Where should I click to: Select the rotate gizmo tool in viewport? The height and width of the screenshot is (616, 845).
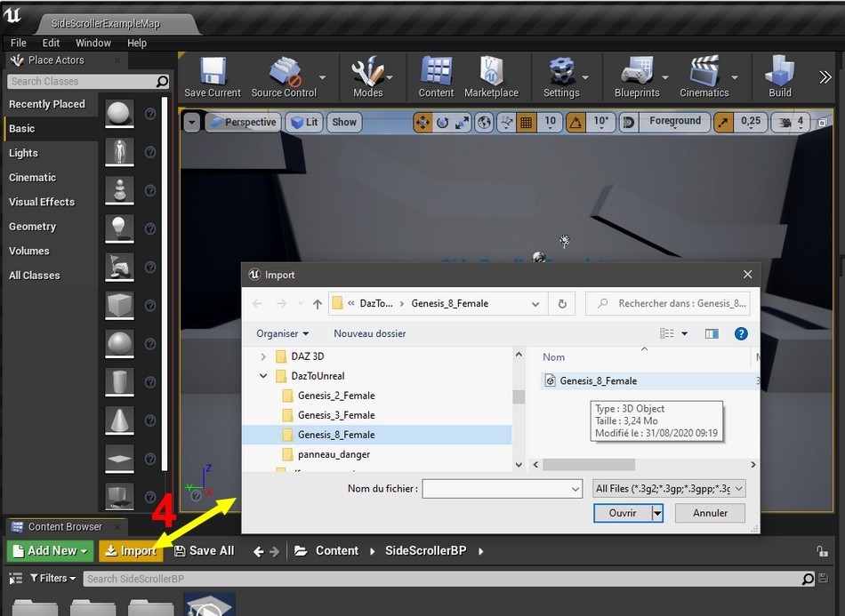point(442,123)
